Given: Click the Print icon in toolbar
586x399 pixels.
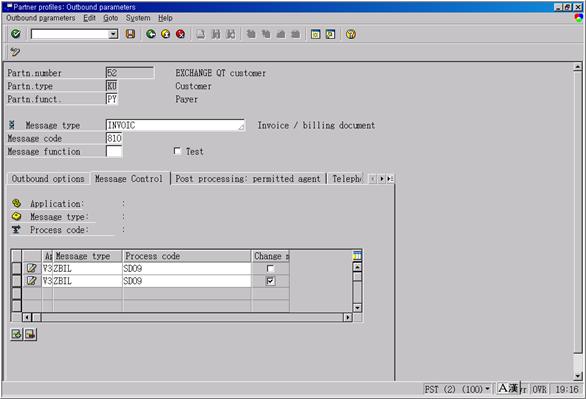Looking at the screenshot, I should (x=201, y=34).
